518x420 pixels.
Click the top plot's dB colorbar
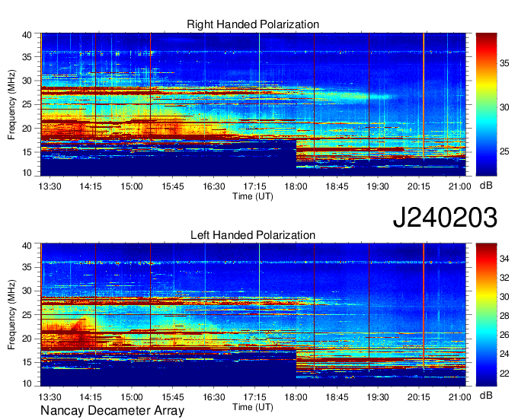486,104
